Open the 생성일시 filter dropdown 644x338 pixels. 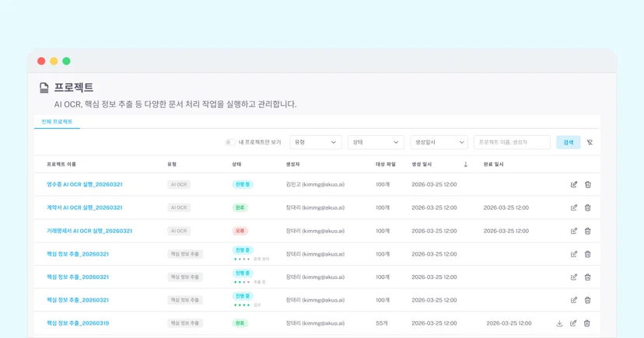tap(439, 142)
